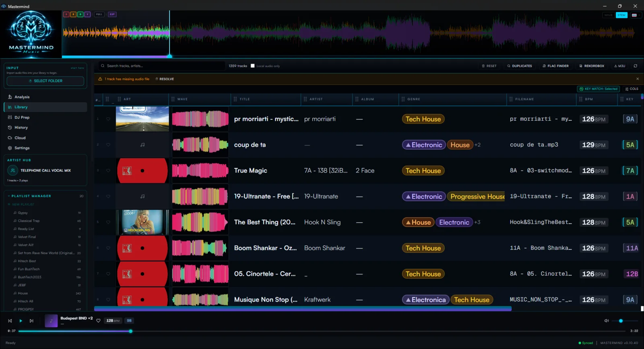This screenshot has height=349, width=644.
Task: Skip to previous track
Action: (x=10, y=321)
